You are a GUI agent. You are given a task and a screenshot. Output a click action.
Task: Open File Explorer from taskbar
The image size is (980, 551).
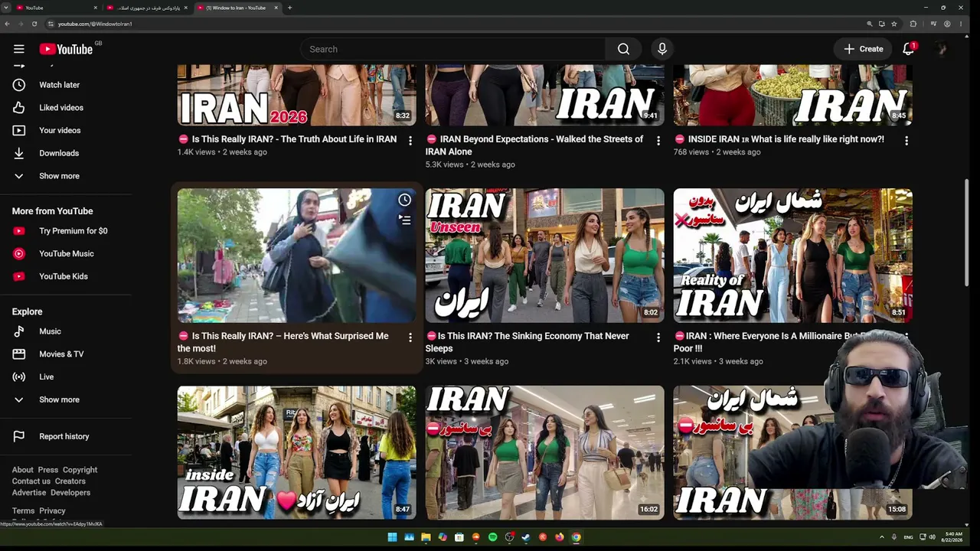point(426,537)
